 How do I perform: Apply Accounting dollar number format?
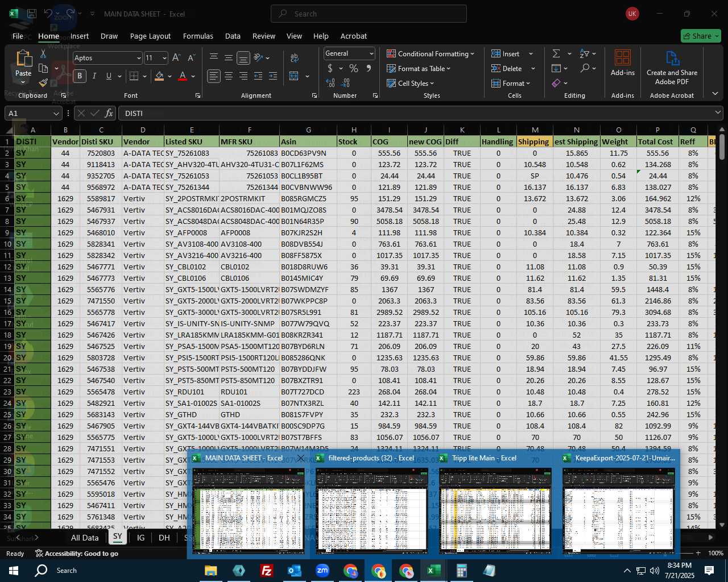tap(330, 68)
